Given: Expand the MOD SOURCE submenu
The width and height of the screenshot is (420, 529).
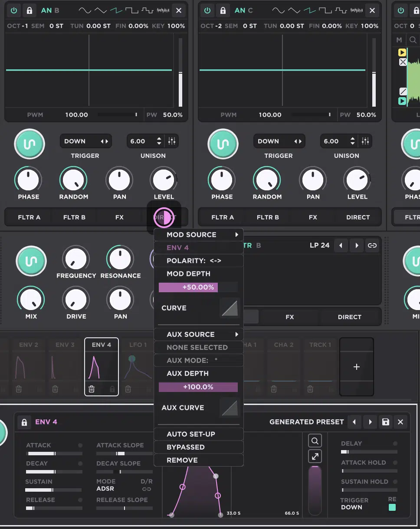Looking at the screenshot, I should (198, 235).
